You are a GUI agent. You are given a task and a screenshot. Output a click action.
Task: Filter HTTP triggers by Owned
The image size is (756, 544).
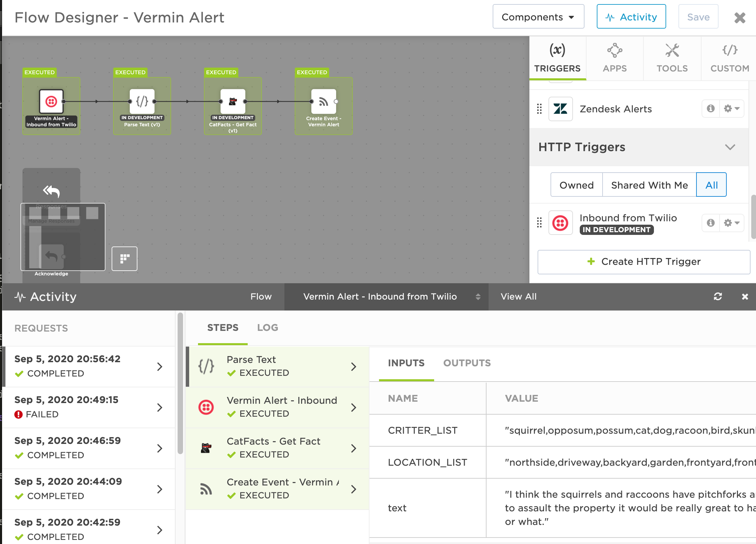click(x=576, y=185)
